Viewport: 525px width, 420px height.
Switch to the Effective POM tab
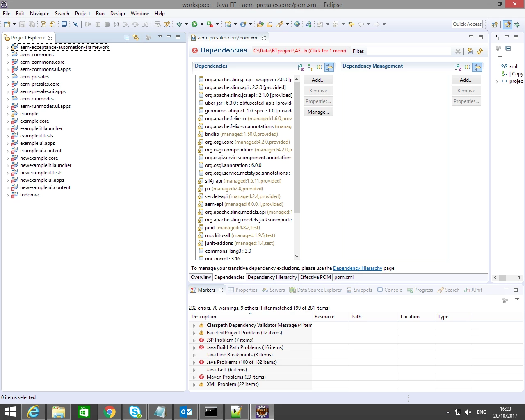point(315,277)
